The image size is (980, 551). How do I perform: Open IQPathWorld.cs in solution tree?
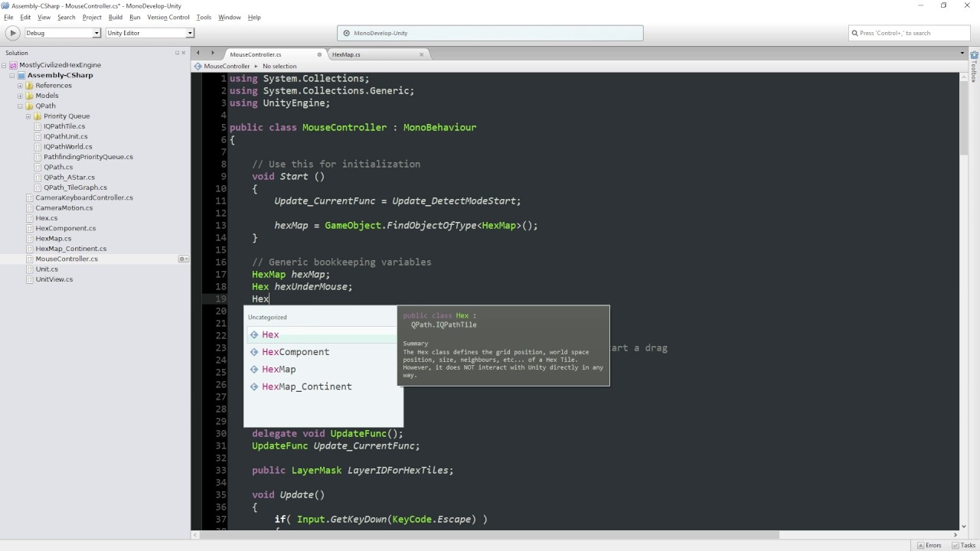click(x=67, y=147)
